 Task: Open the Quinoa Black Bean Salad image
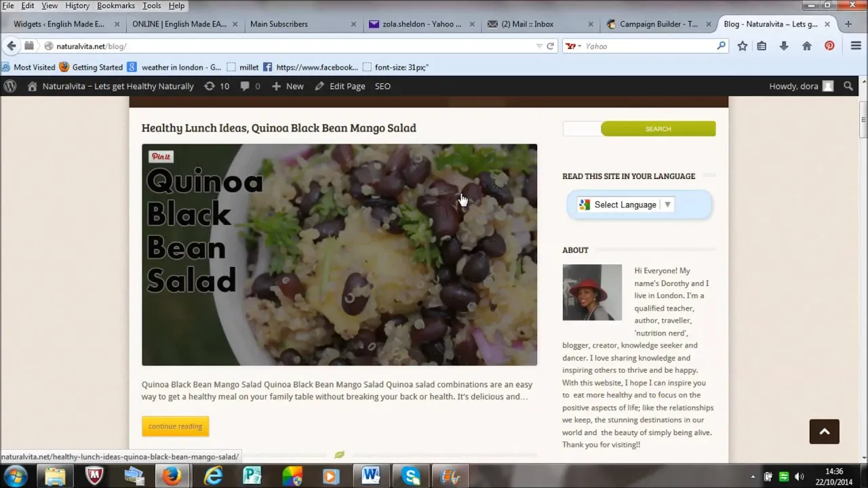[339, 255]
